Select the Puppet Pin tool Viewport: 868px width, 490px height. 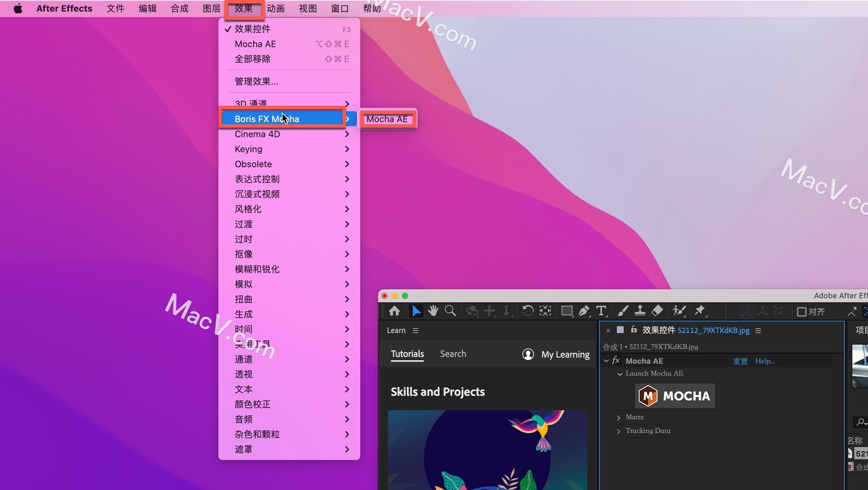tap(700, 311)
